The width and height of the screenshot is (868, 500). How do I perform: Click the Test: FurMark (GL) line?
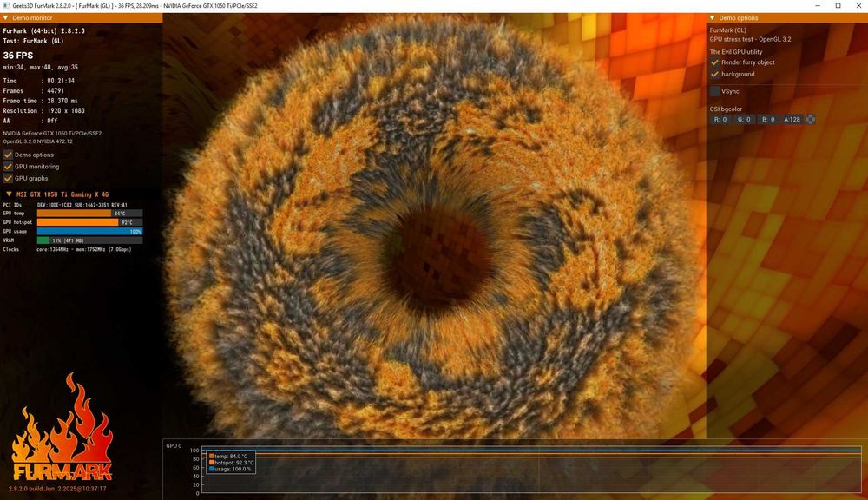(33, 41)
